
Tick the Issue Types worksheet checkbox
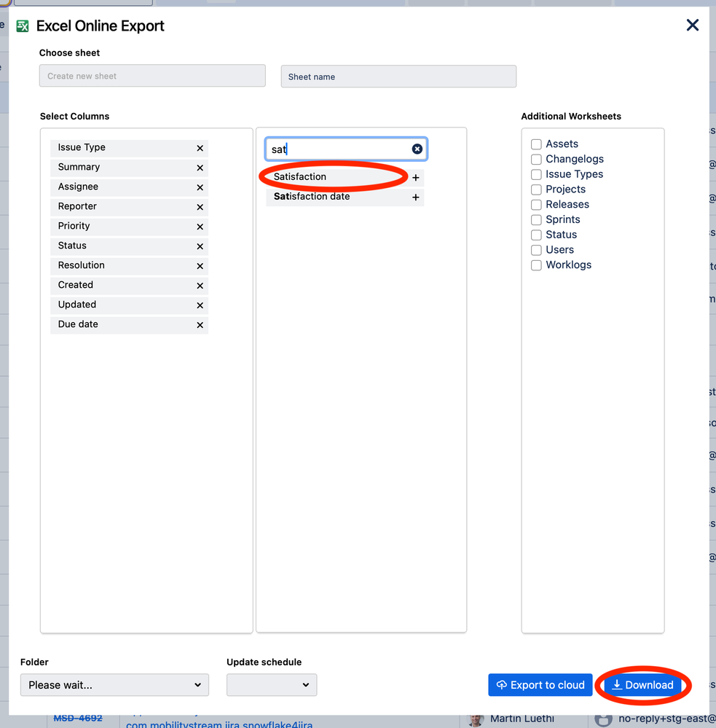coord(536,175)
